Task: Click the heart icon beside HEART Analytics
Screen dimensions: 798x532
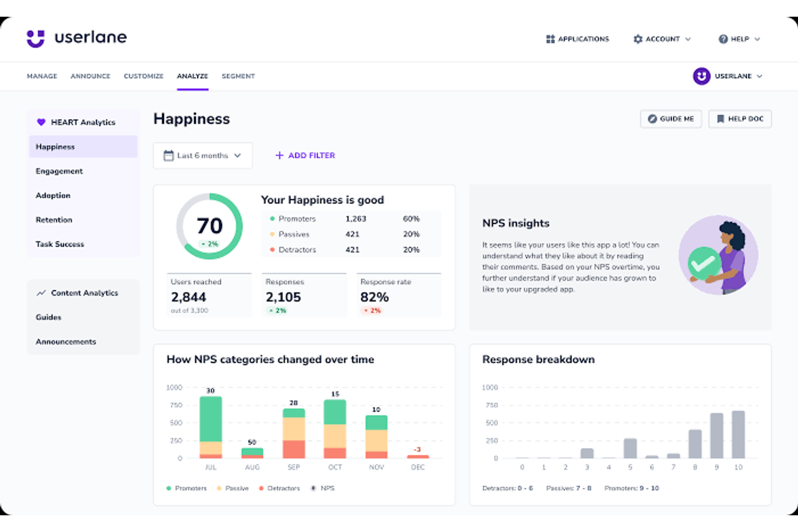Action: [40, 122]
